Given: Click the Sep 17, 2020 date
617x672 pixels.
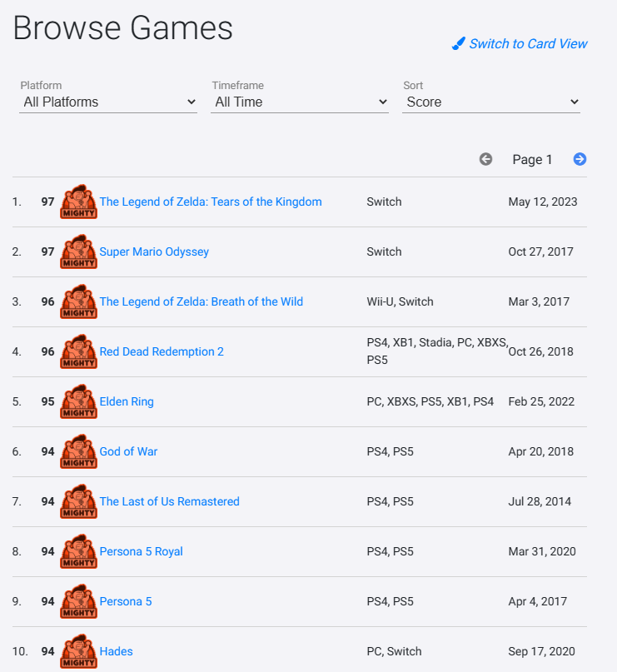Looking at the screenshot, I should click(541, 651).
